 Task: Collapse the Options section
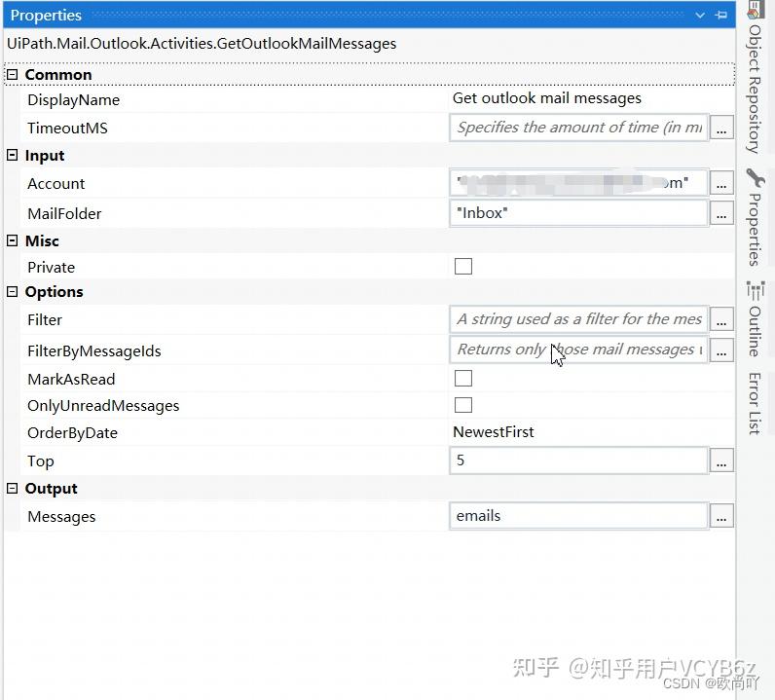[x=12, y=292]
